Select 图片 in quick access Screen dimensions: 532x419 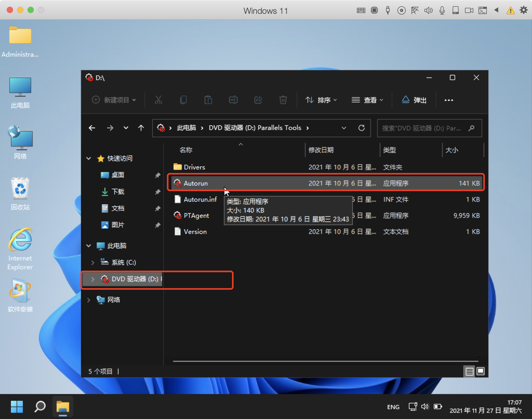tap(118, 225)
